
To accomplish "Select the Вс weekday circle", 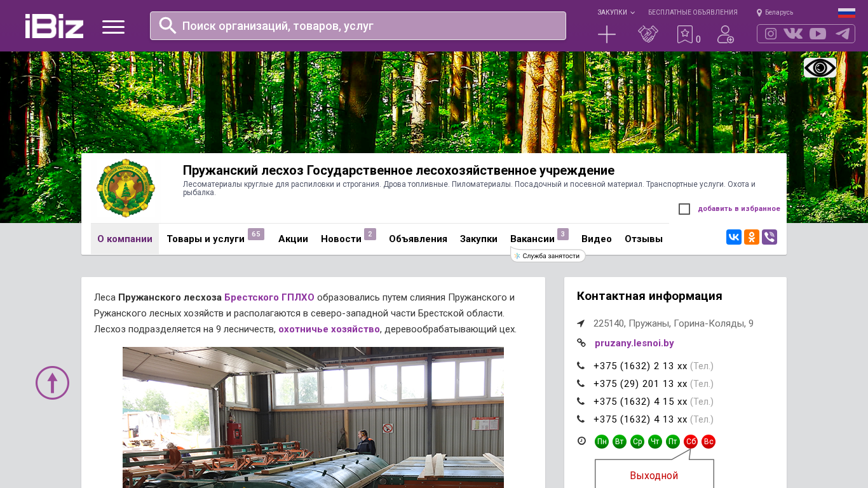I will (709, 442).
